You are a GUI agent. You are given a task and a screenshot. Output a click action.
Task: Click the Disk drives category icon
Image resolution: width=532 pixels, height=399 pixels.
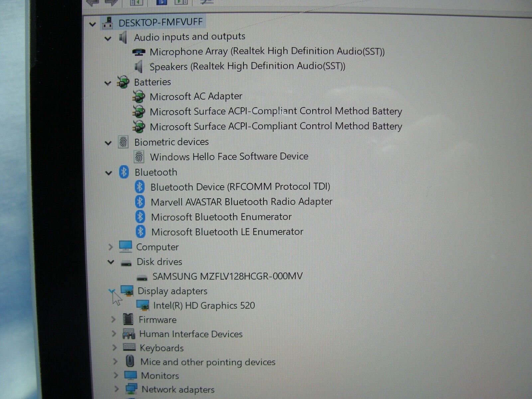126,263
